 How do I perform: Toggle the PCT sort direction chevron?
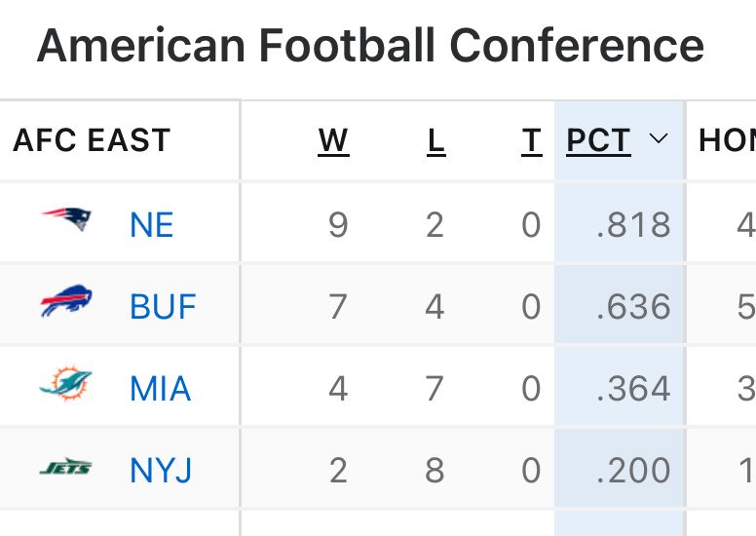tap(659, 139)
